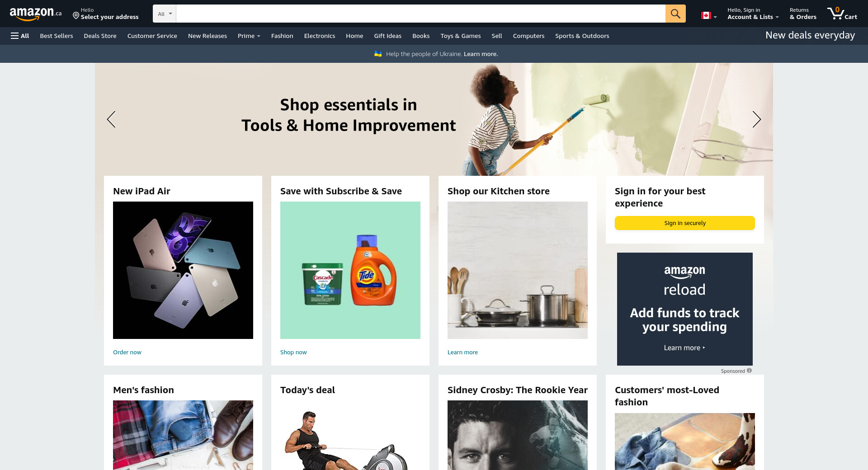868x470 pixels.
Task: Click the Sponsored info icon
Action: pyautogui.click(x=749, y=371)
